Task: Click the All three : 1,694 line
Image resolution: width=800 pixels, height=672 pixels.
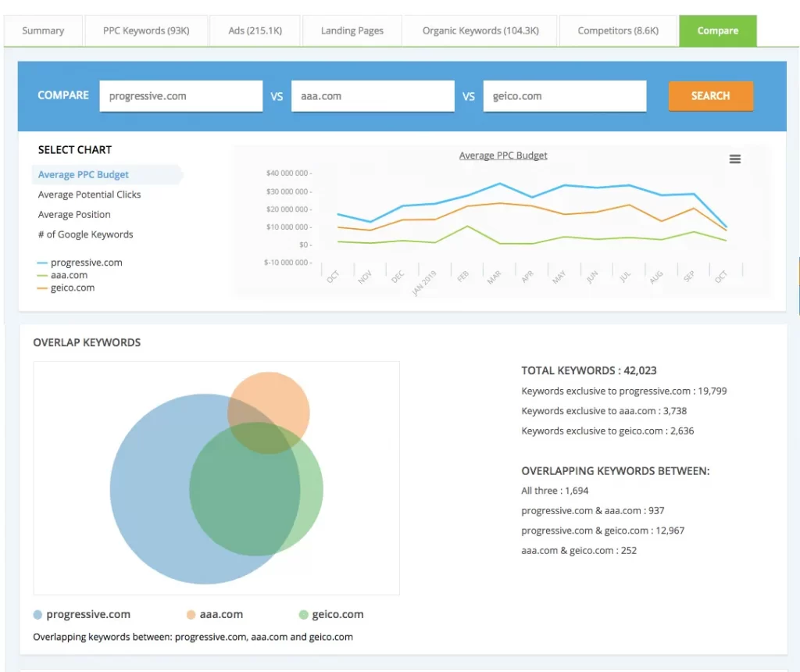Action: 555,491
